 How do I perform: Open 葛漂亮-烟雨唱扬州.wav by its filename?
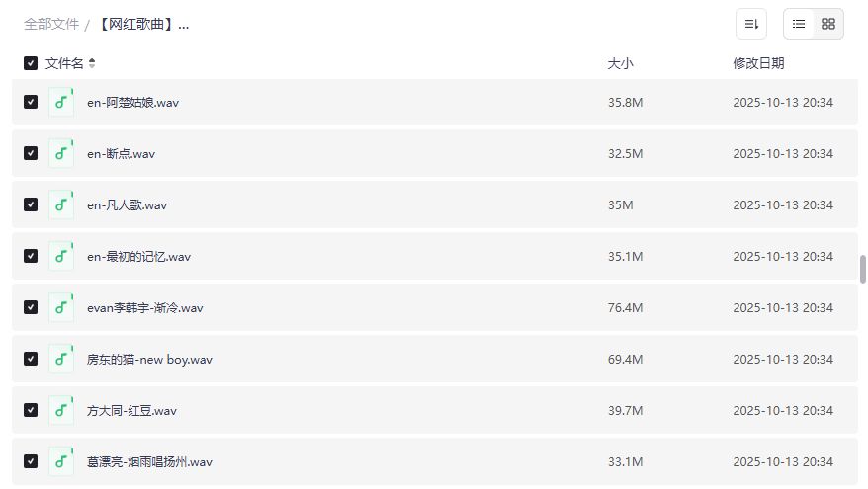(x=149, y=461)
